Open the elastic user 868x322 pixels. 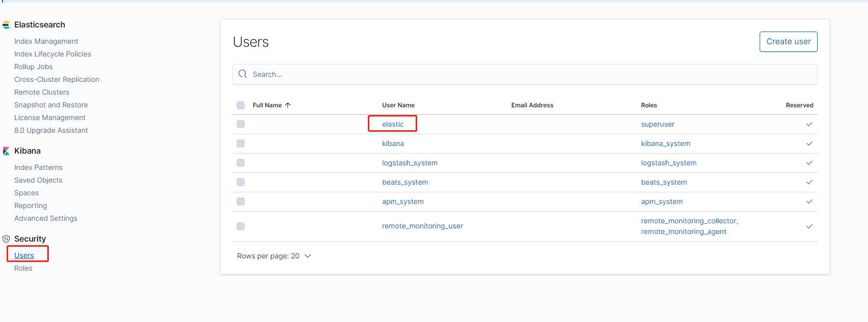coord(393,124)
